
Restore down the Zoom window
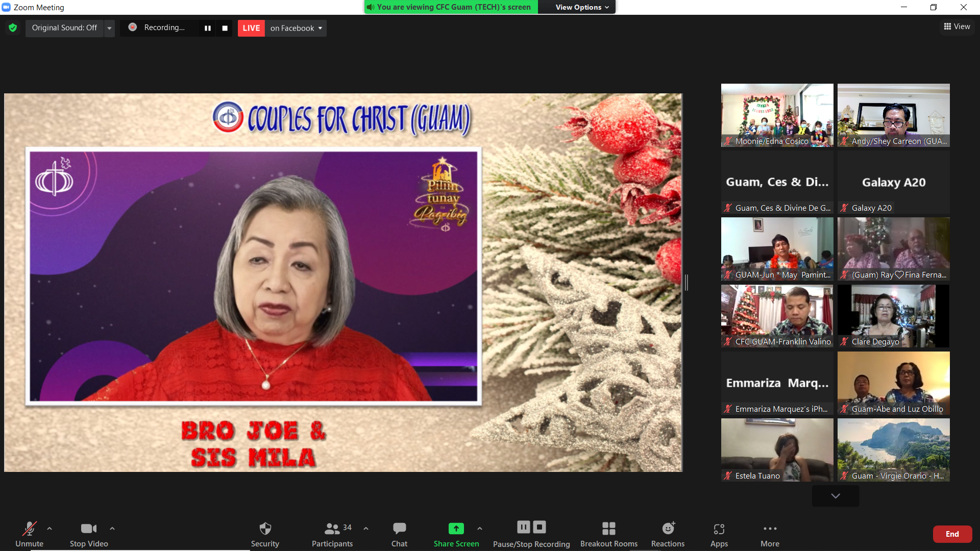click(x=934, y=7)
